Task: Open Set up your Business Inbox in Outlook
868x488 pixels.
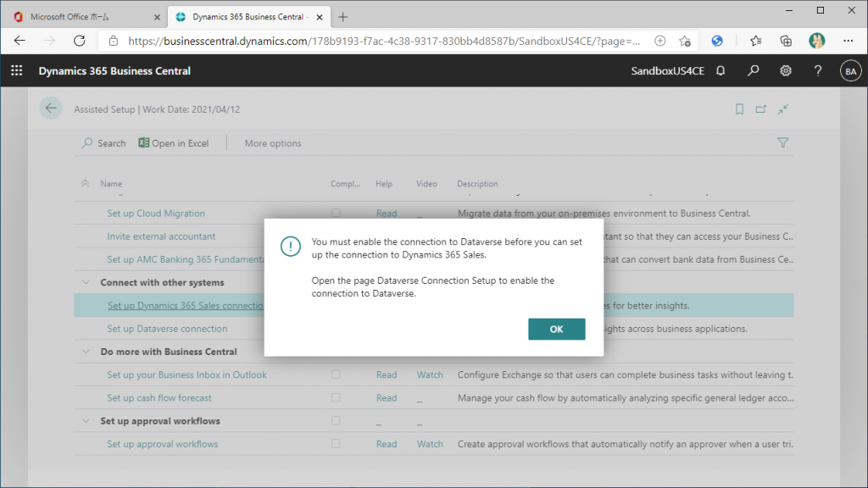Action: [186, 374]
